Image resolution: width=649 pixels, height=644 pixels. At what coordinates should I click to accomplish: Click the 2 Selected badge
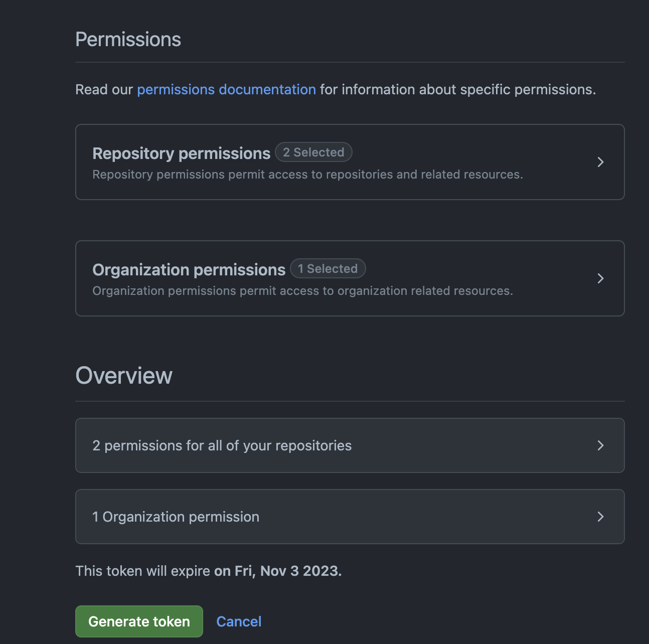(x=313, y=152)
